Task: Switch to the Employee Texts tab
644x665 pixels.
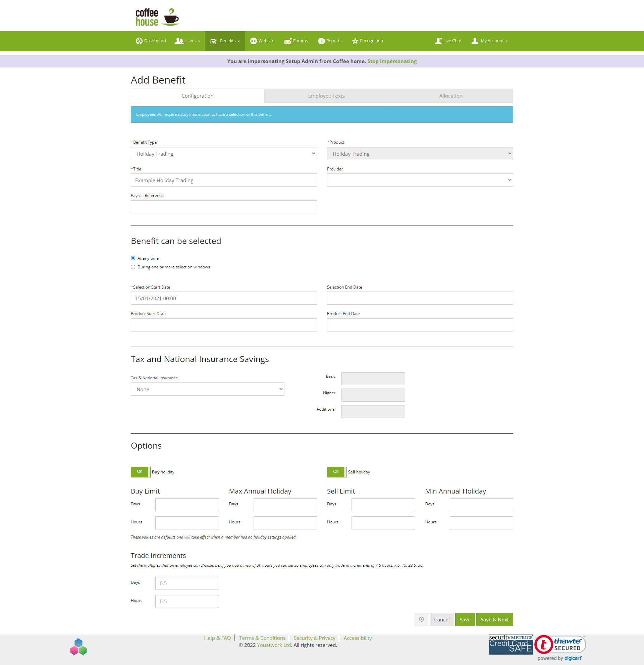Action: 326,96
